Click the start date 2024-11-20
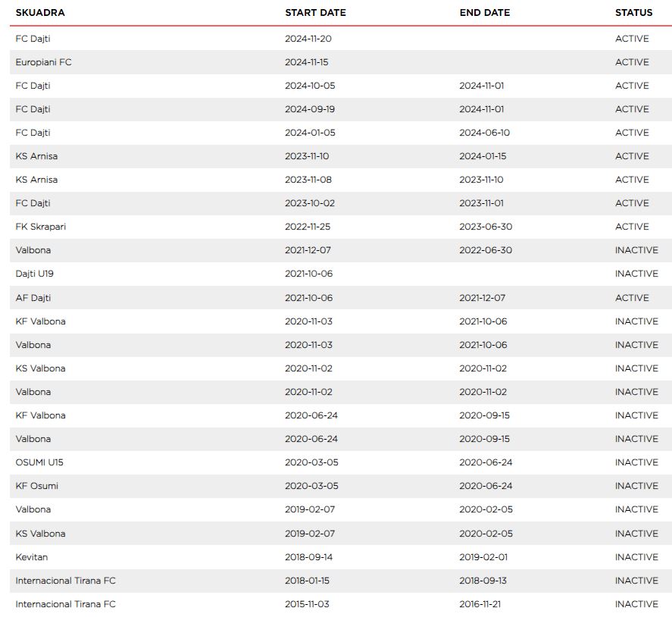This screenshot has height=617, width=672. click(x=310, y=39)
